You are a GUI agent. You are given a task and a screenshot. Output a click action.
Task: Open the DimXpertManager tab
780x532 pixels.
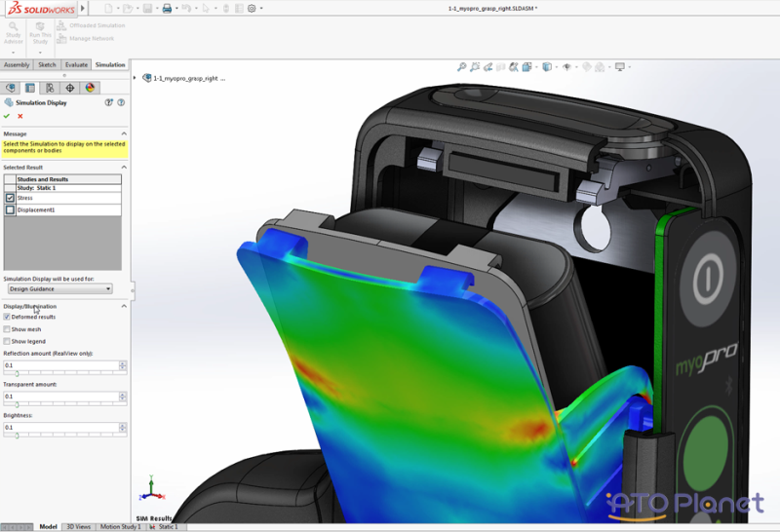pos(69,88)
